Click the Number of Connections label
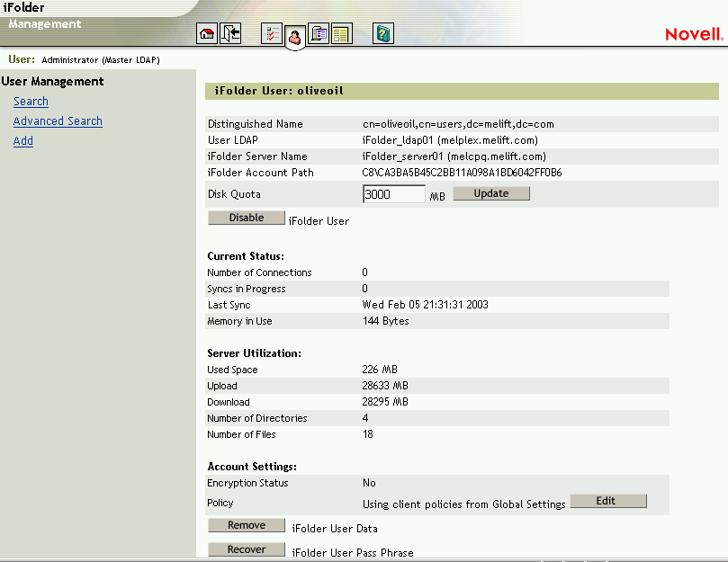The height and width of the screenshot is (562, 728). [x=259, y=272]
